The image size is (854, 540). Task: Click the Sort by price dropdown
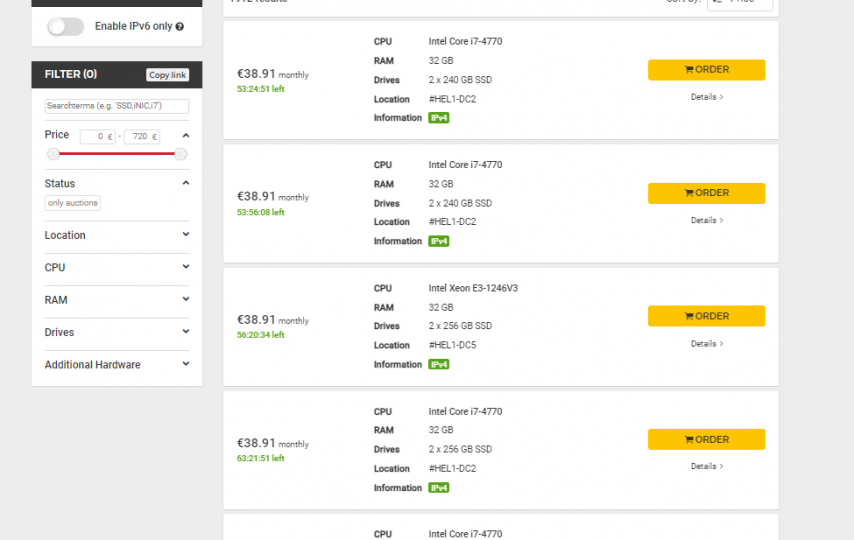(x=740, y=3)
